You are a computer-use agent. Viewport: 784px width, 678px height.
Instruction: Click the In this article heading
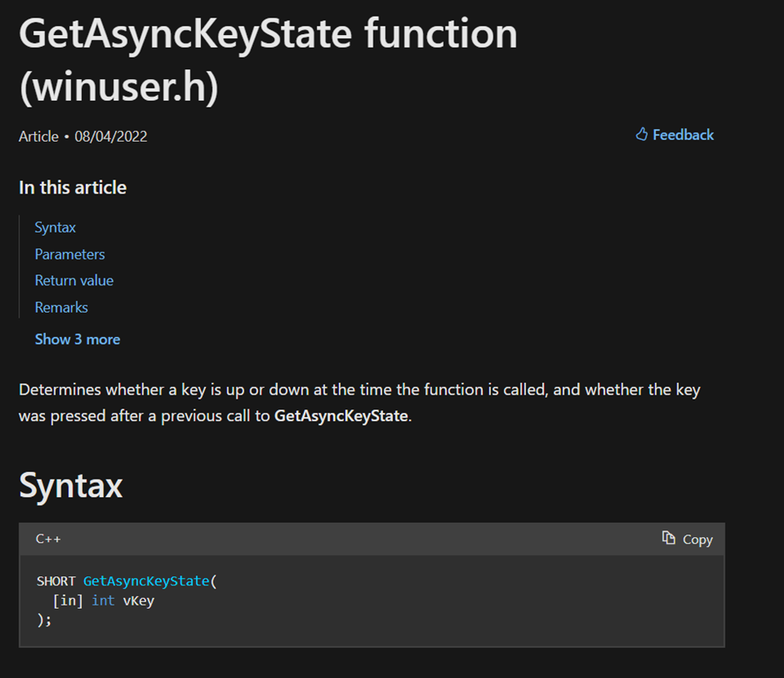coord(73,187)
